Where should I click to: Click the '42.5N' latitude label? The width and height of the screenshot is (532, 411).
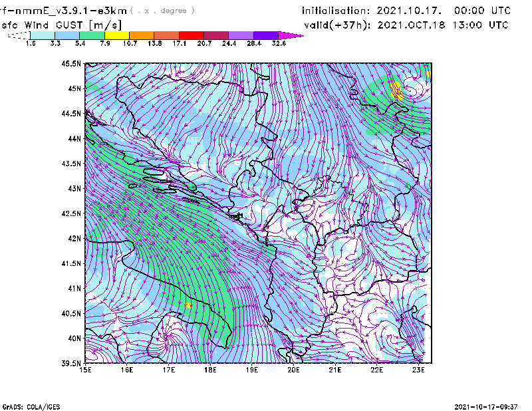point(71,213)
